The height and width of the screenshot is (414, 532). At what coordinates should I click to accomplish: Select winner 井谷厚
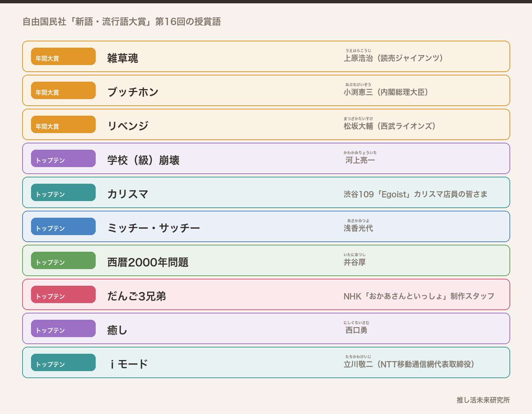(355, 262)
